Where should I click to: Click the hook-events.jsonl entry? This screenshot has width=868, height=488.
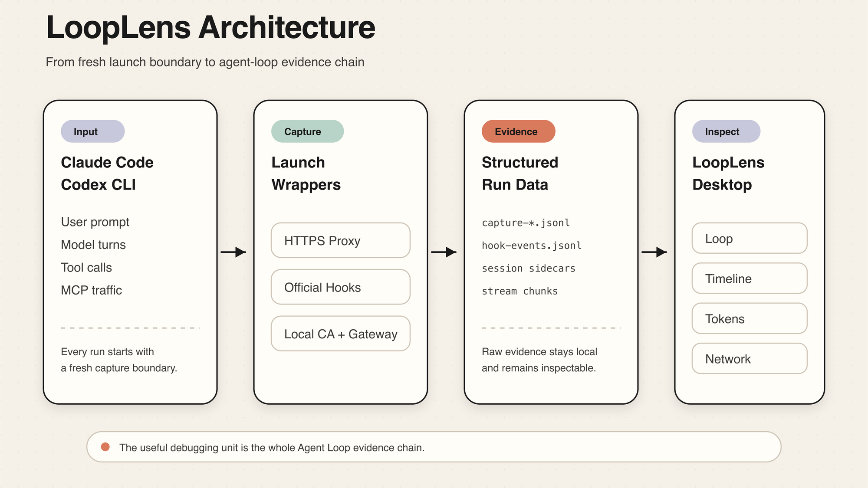click(x=531, y=246)
